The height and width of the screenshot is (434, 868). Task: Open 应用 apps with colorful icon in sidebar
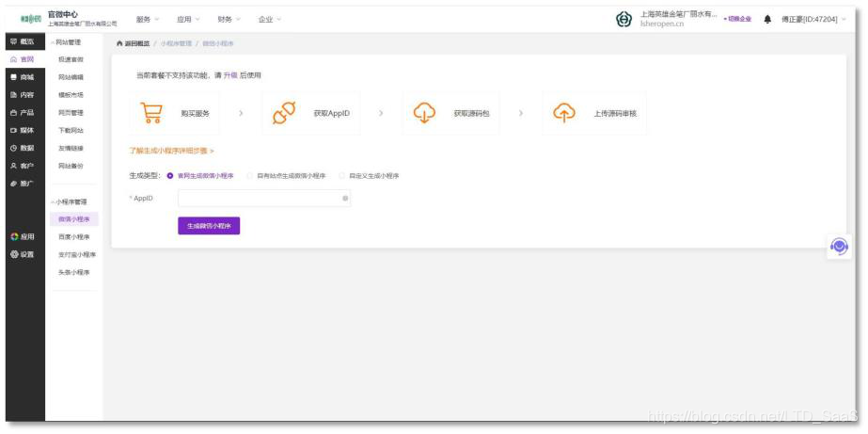(23, 236)
